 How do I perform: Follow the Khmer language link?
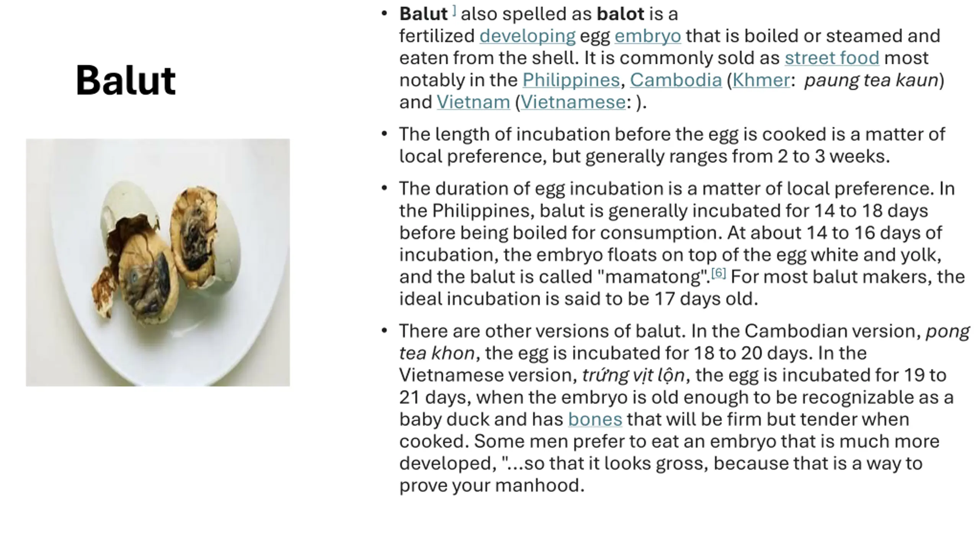(761, 80)
